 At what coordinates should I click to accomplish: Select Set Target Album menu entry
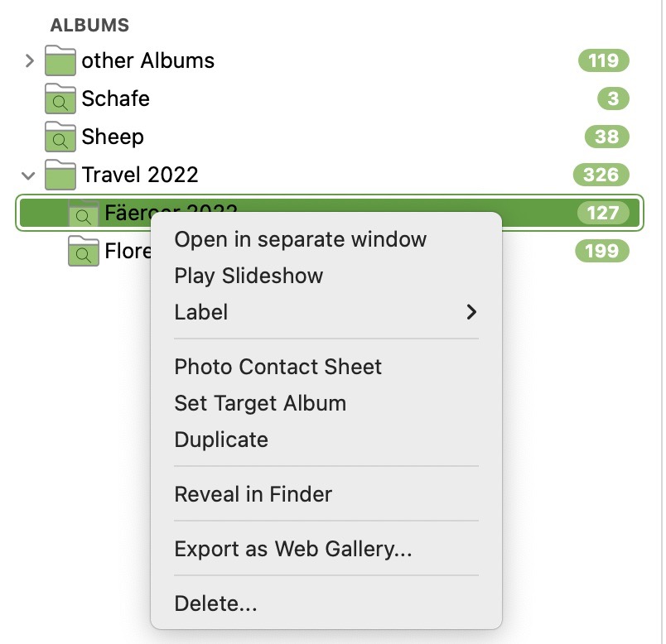click(260, 403)
